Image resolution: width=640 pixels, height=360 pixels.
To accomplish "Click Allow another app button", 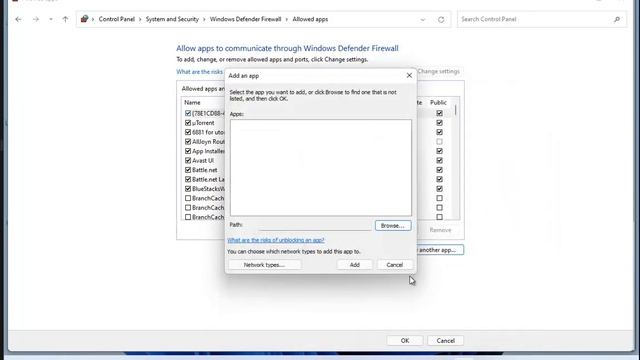I will [x=440, y=250].
